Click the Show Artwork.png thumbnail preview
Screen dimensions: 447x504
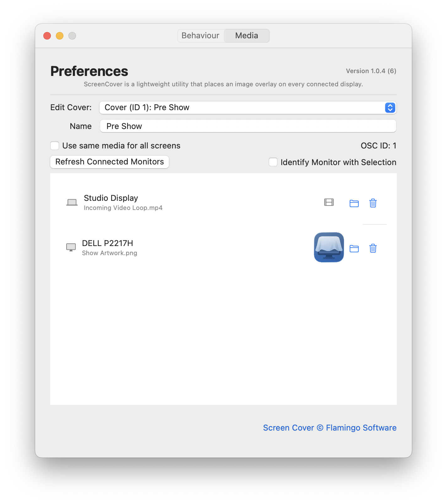[x=329, y=247]
